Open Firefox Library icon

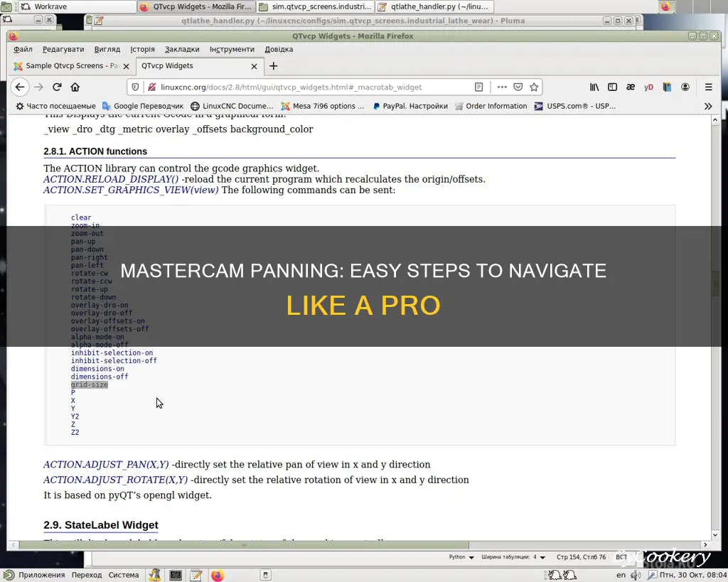coord(594,87)
